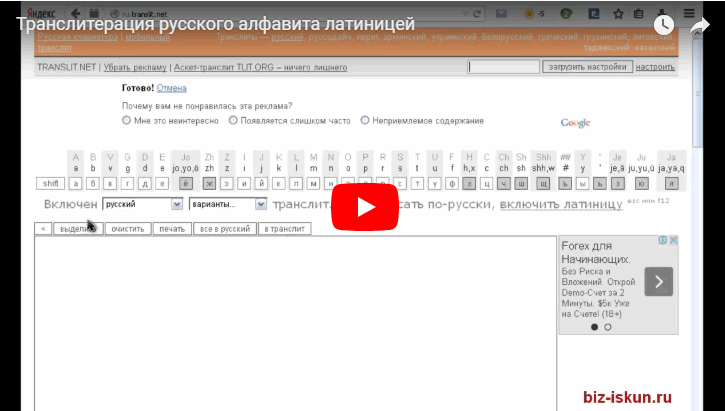Open the настроить link

[x=655, y=67]
